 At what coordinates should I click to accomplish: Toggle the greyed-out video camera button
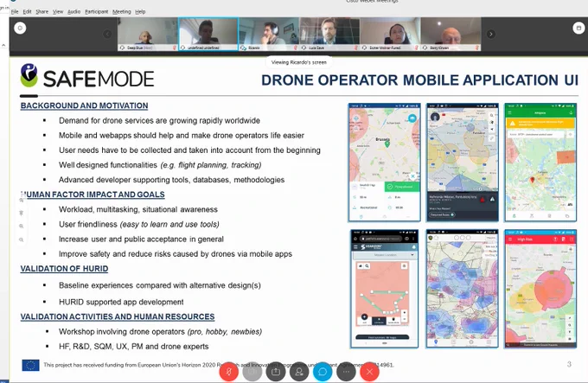pos(252,372)
